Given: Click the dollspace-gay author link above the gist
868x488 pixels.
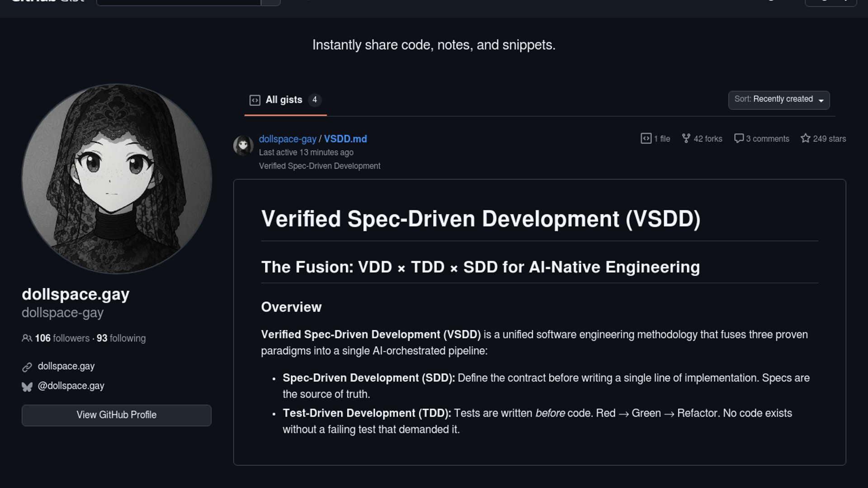Looking at the screenshot, I should coord(288,139).
